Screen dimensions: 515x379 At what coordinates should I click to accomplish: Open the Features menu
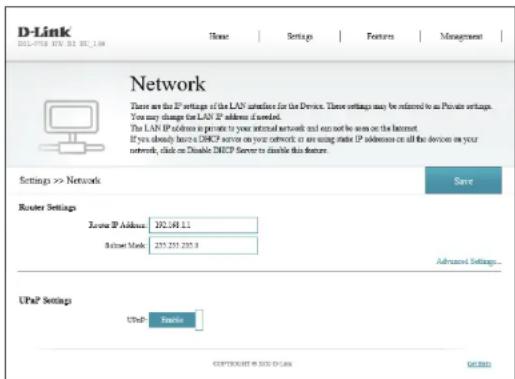[380, 36]
